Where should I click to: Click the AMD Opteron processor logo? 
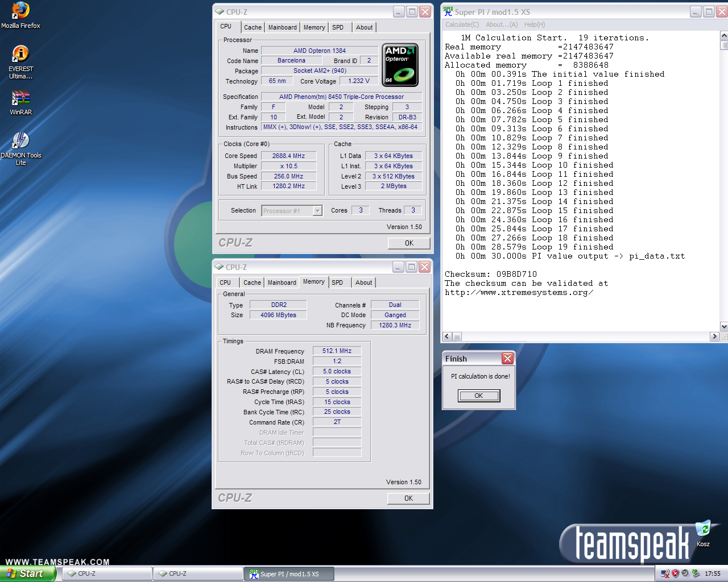(400, 65)
